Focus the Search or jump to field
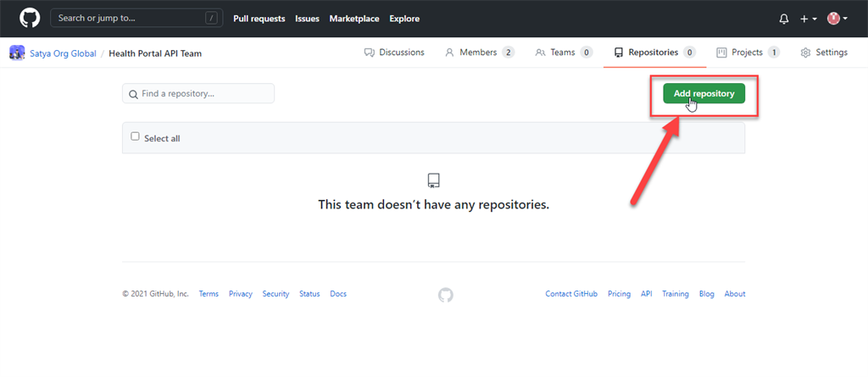868x377 pixels. (x=136, y=19)
